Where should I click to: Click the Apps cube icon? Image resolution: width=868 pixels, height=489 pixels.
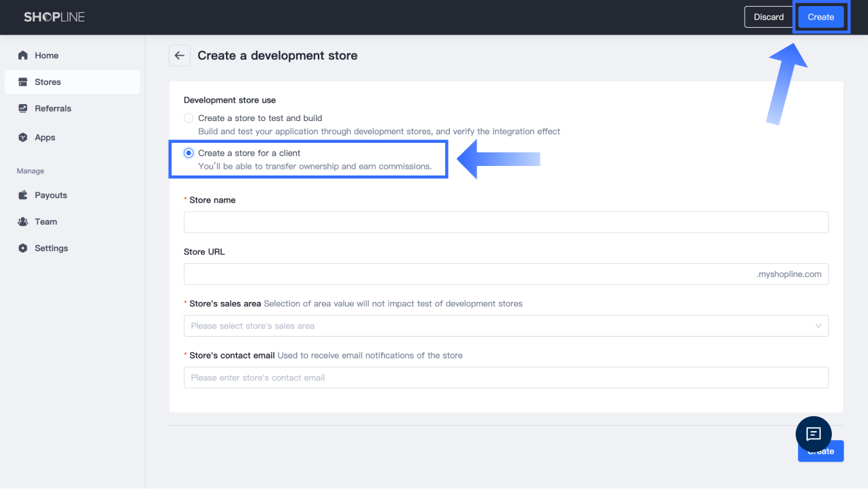click(23, 137)
